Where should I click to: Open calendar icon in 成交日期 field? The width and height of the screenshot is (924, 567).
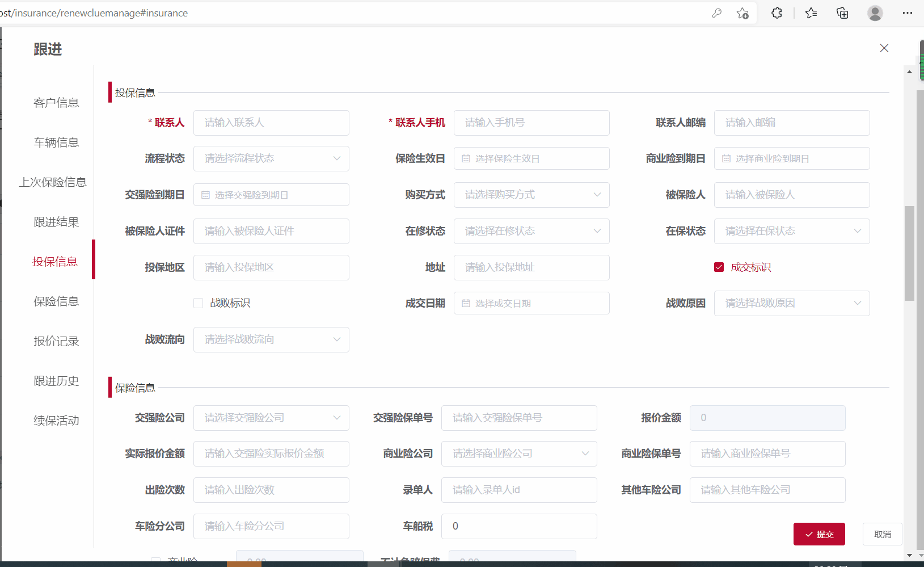click(x=466, y=304)
